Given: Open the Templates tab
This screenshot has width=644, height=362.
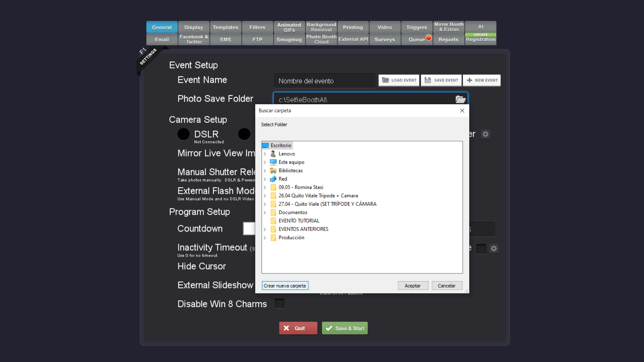Looking at the screenshot, I should point(225,27).
